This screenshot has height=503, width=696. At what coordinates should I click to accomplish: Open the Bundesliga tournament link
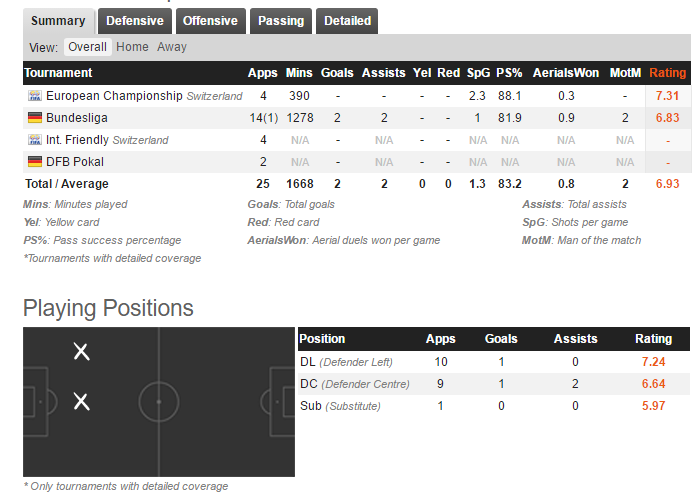(77, 118)
